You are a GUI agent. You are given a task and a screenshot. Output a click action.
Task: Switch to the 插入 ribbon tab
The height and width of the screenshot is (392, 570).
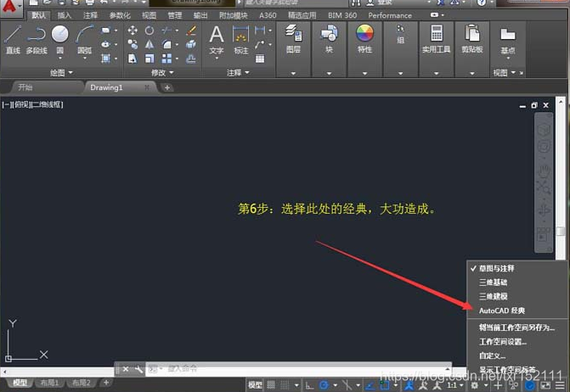tap(64, 15)
